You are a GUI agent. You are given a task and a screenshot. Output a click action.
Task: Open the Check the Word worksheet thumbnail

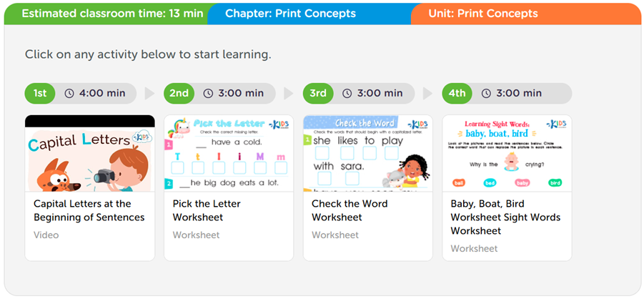point(367,154)
